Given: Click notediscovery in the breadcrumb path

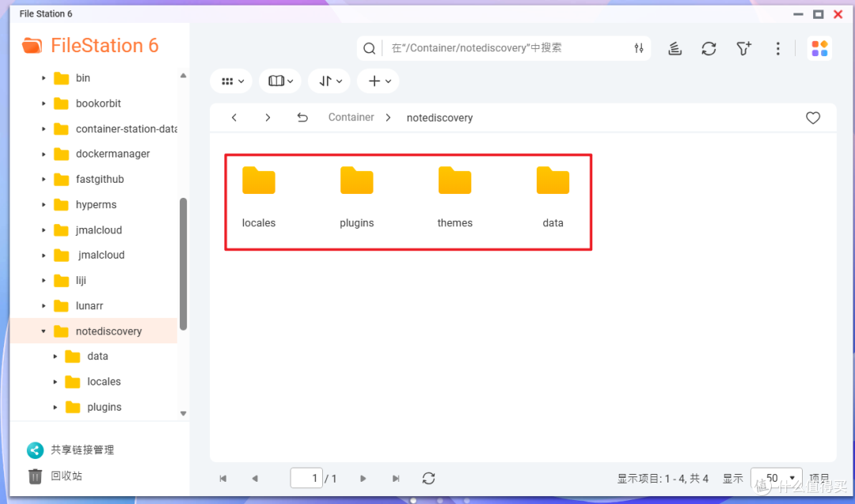Looking at the screenshot, I should 439,118.
